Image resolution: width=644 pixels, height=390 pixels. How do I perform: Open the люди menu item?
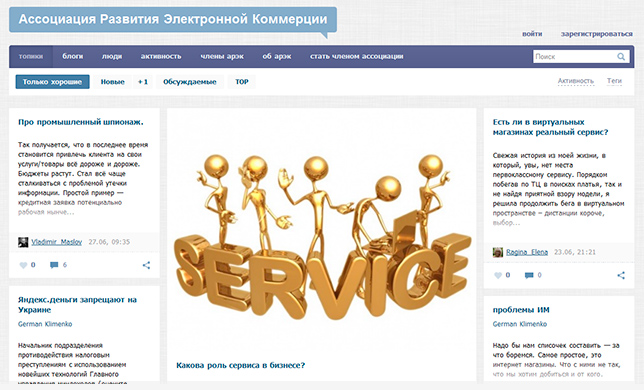click(112, 56)
